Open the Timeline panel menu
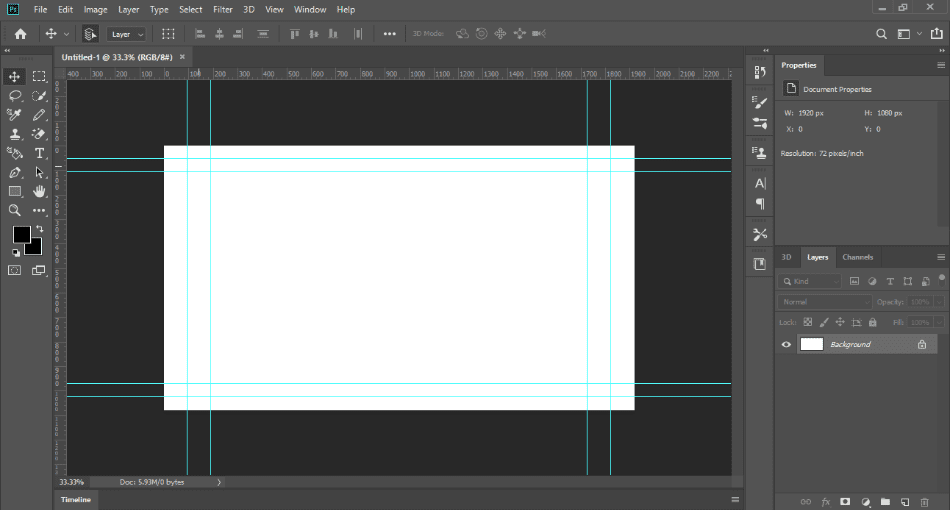This screenshot has width=950, height=510. point(735,500)
